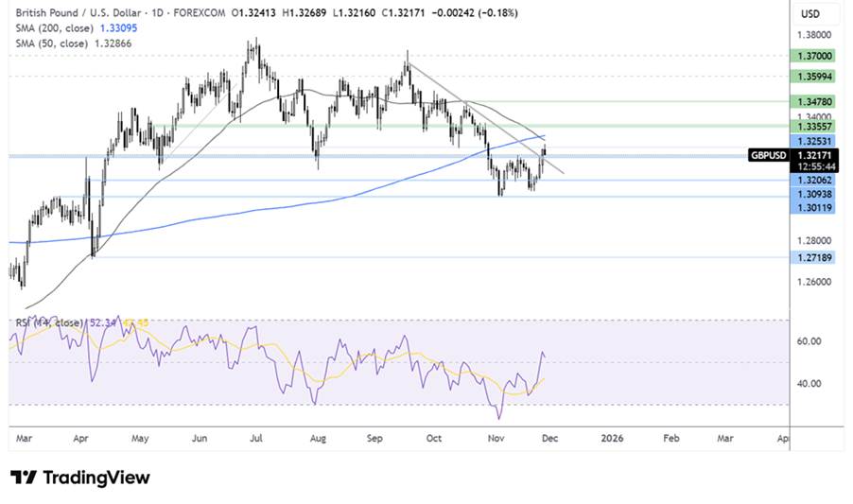This screenshot has height=504, width=853.
Task: Select the SMA (50, close) indicator legend
Action: click(53, 44)
